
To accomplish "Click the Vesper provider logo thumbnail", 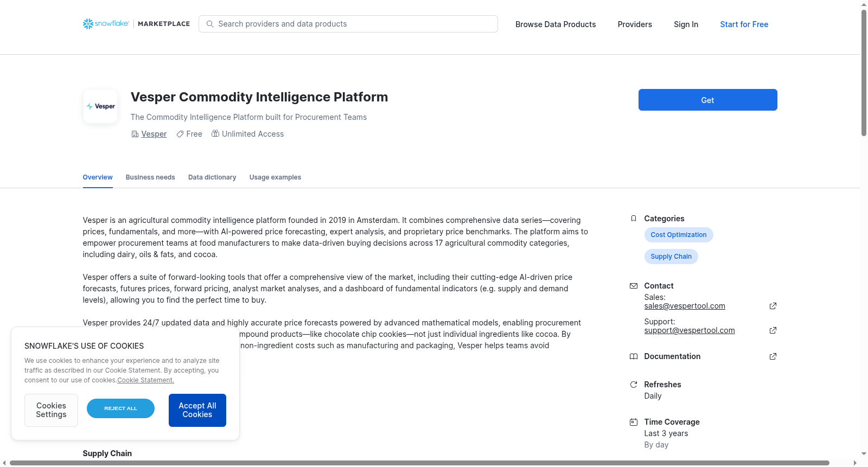I will 100,106.
